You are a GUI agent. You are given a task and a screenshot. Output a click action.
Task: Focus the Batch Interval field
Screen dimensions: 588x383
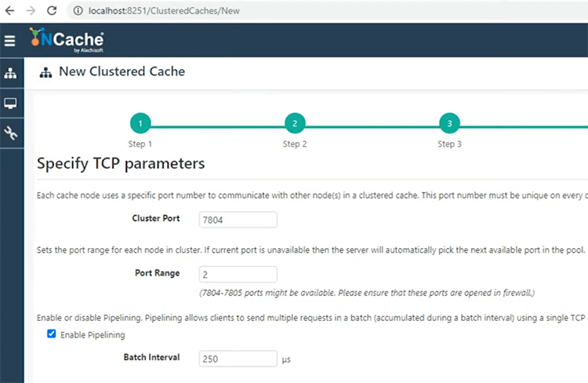(238, 359)
